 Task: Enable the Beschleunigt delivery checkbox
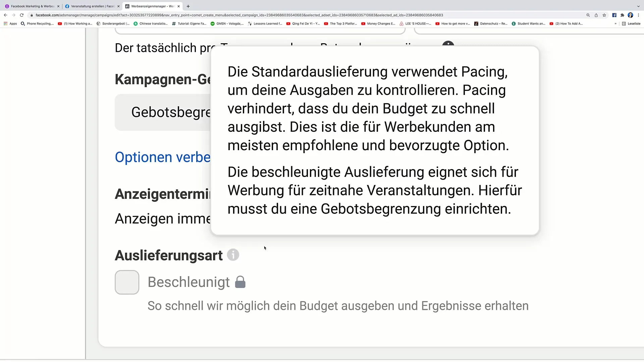click(x=127, y=283)
